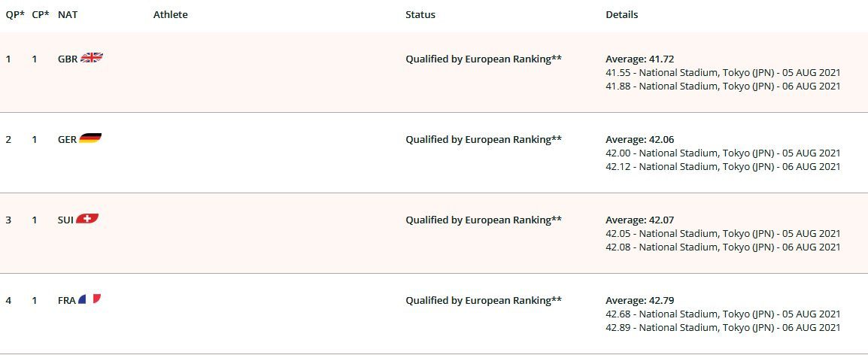Click the Switzerland flag icon

(x=87, y=219)
